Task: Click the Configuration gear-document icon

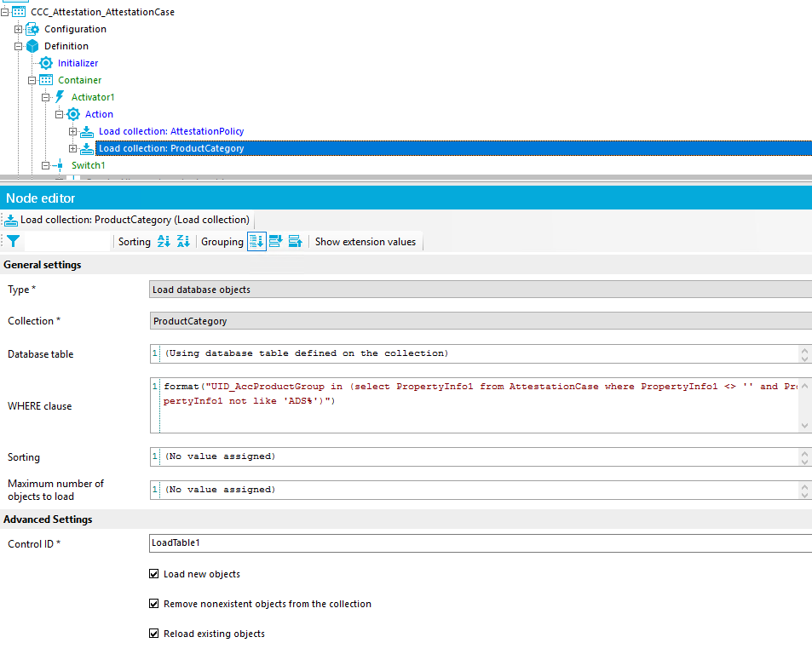Action: [32, 28]
